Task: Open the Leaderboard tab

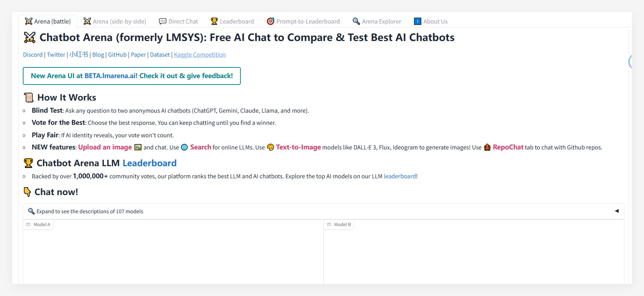Action: [232, 21]
